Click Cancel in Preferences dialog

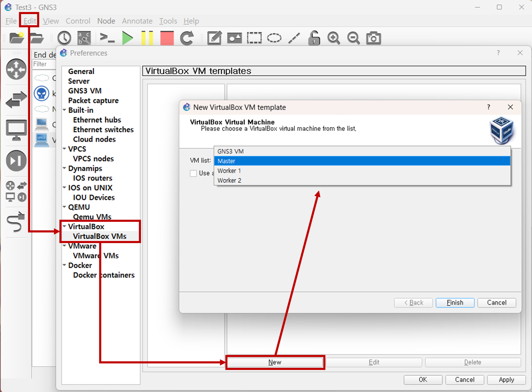pyautogui.click(x=465, y=380)
